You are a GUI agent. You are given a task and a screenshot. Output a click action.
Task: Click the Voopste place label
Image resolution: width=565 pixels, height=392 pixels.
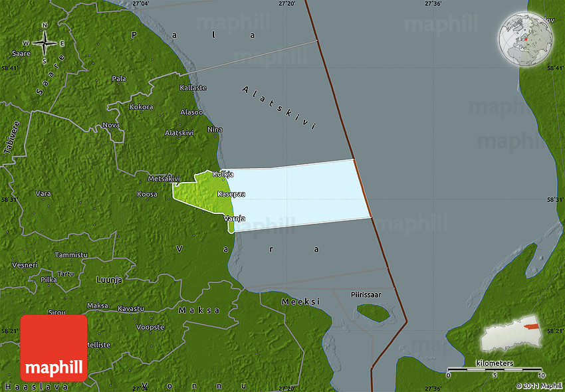click(150, 327)
